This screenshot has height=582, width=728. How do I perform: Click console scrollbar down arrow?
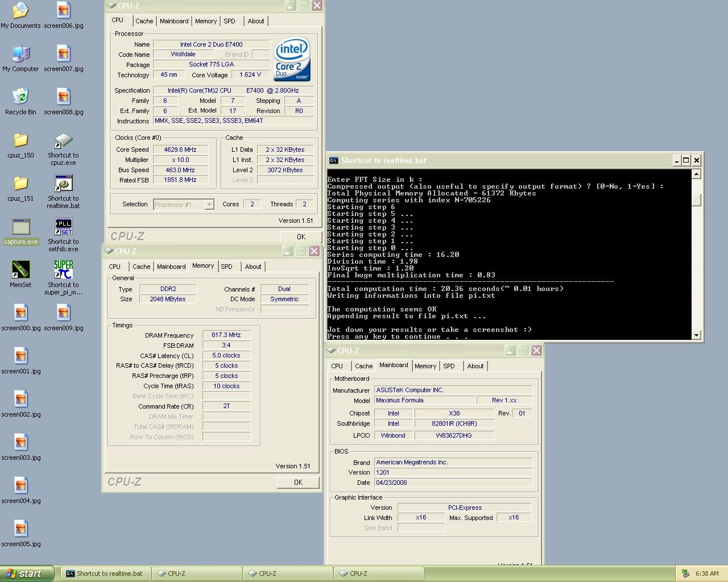[x=696, y=335]
